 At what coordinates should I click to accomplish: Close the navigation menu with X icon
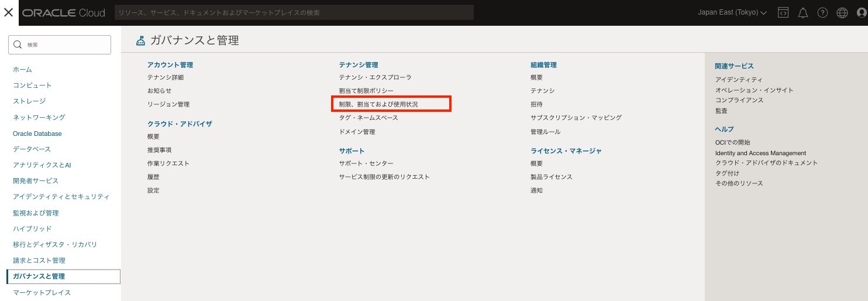(8, 12)
